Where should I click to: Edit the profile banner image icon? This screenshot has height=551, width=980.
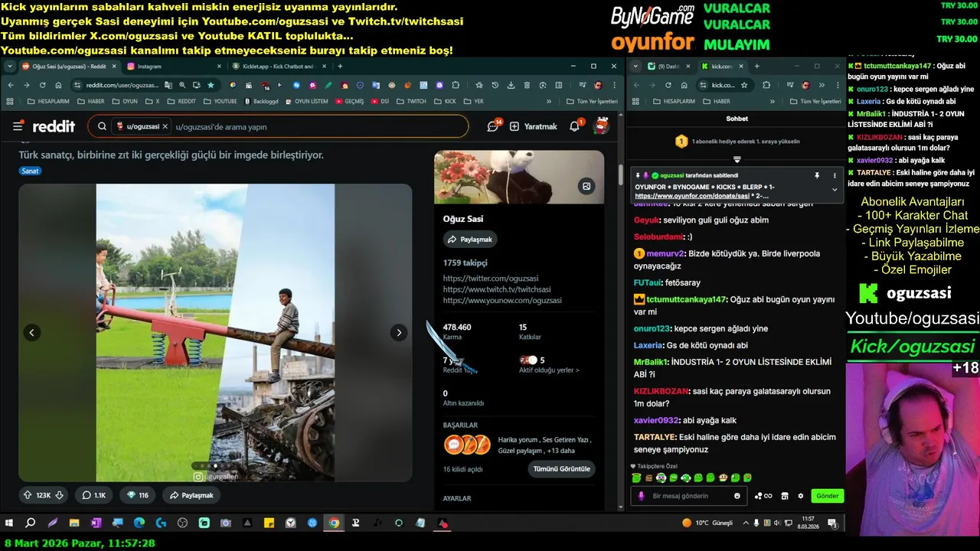point(586,186)
